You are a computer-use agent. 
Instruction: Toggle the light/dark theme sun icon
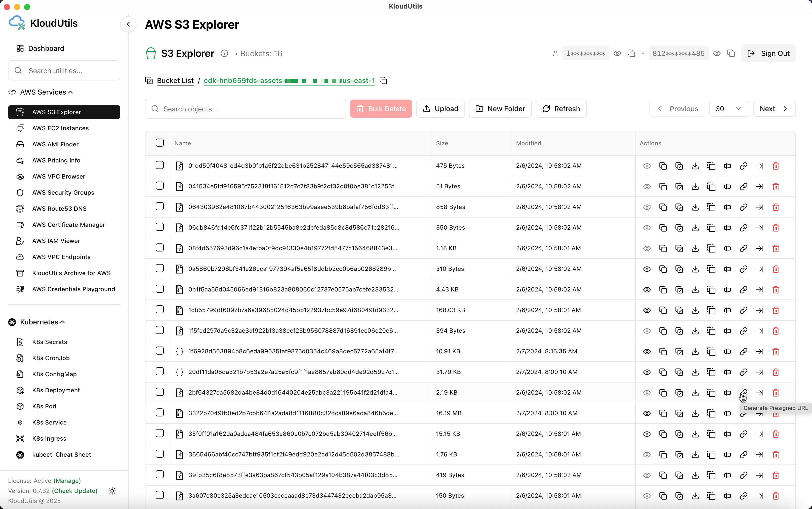click(112, 491)
